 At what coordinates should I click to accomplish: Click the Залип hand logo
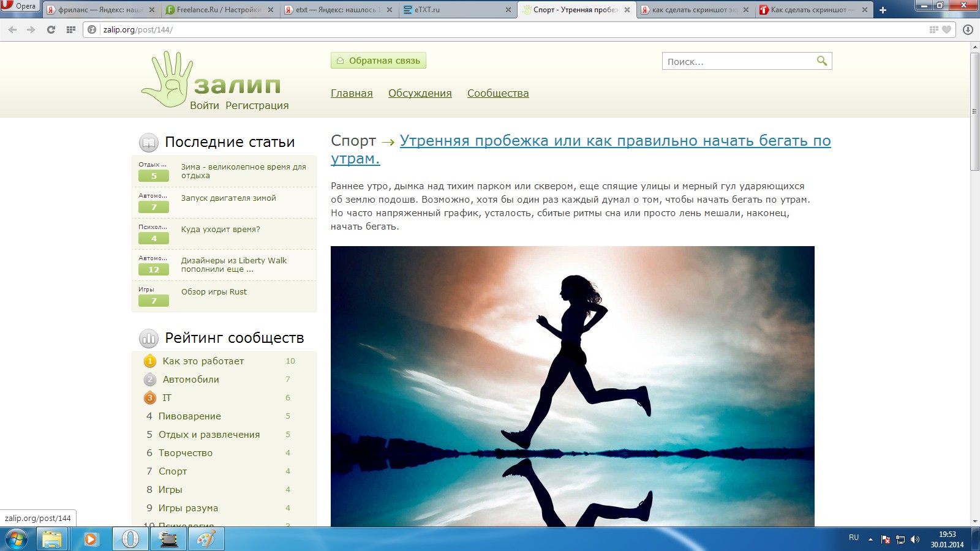click(x=167, y=80)
